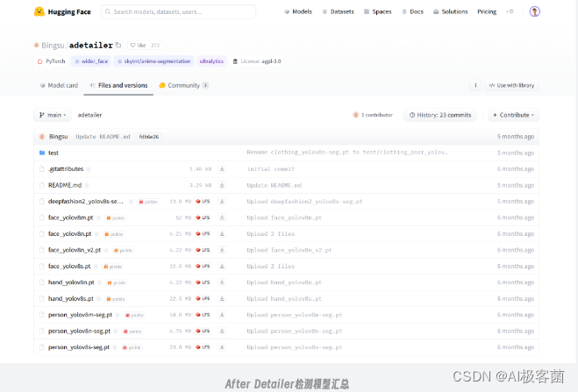Open face_yolov8m.pt file
This screenshot has height=392, width=578.
[x=70, y=217]
